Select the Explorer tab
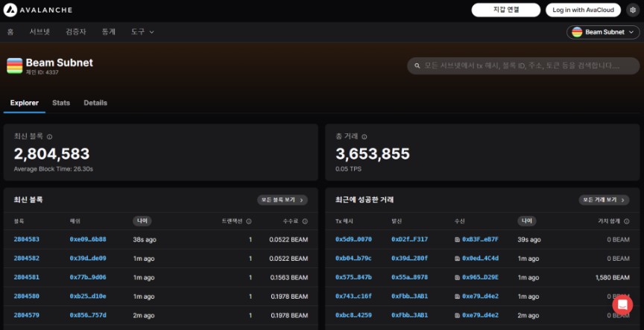 25,103
